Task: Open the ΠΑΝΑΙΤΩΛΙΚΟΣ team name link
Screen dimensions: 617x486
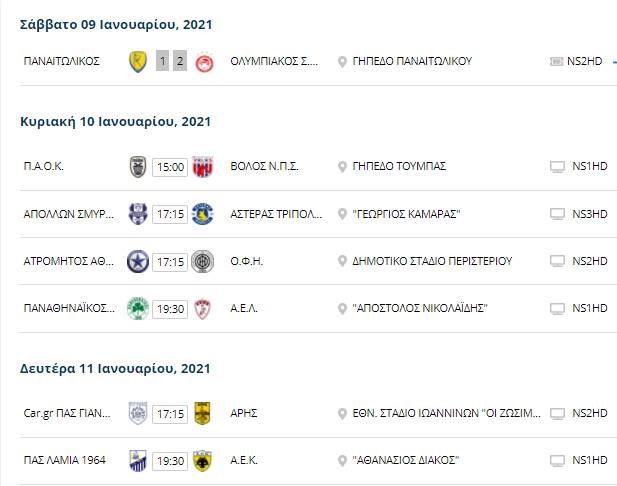Action: pos(62,61)
